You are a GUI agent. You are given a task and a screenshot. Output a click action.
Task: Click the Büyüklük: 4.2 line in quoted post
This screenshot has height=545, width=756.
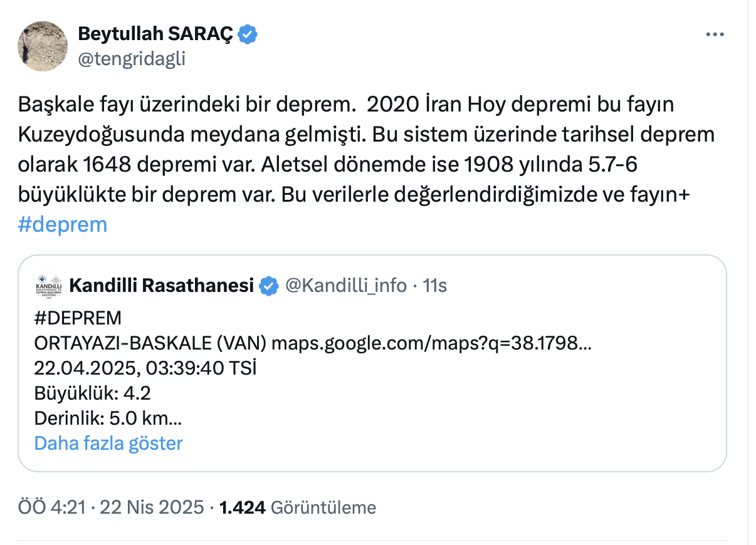pyautogui.click(x=92, y=393)
